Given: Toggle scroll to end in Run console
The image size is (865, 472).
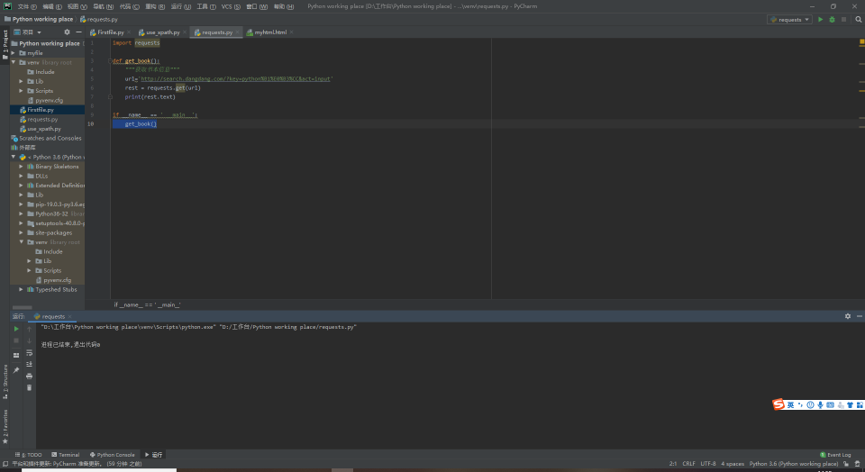Looking at the screenshot, I should (x=29, y=364).
